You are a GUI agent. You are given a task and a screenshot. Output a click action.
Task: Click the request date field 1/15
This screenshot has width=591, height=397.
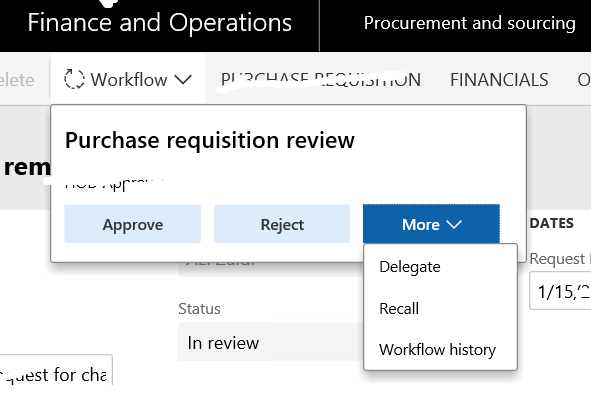coord(560,291)
